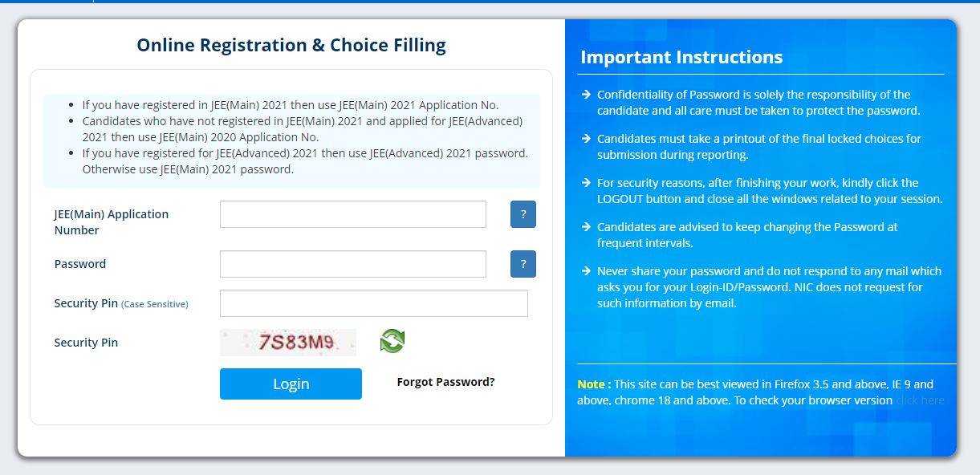Click the arrow bullet before LOGOUT security instruction
This screenshot has width=980, height=475.
(x=587, y=183)
